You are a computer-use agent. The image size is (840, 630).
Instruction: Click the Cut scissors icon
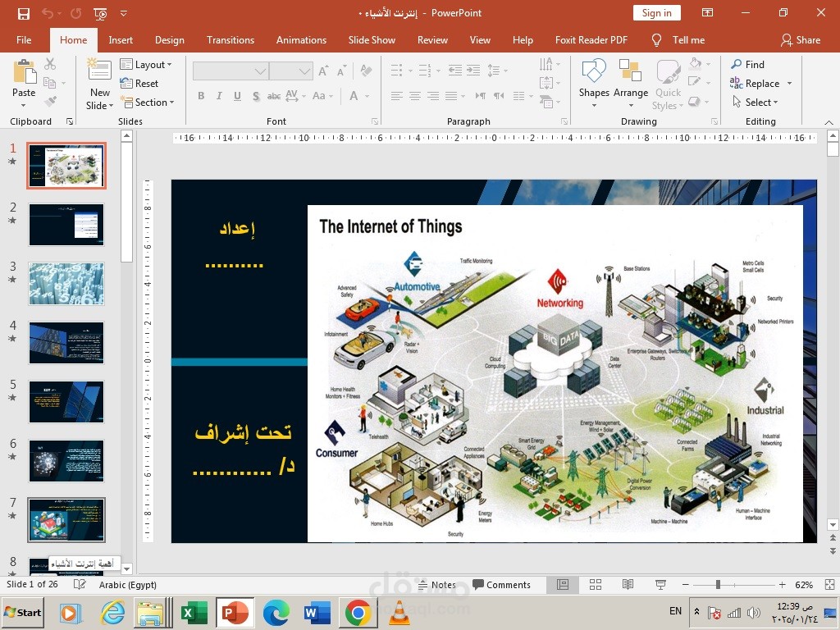pyautogui.click(x=50, y=64)
